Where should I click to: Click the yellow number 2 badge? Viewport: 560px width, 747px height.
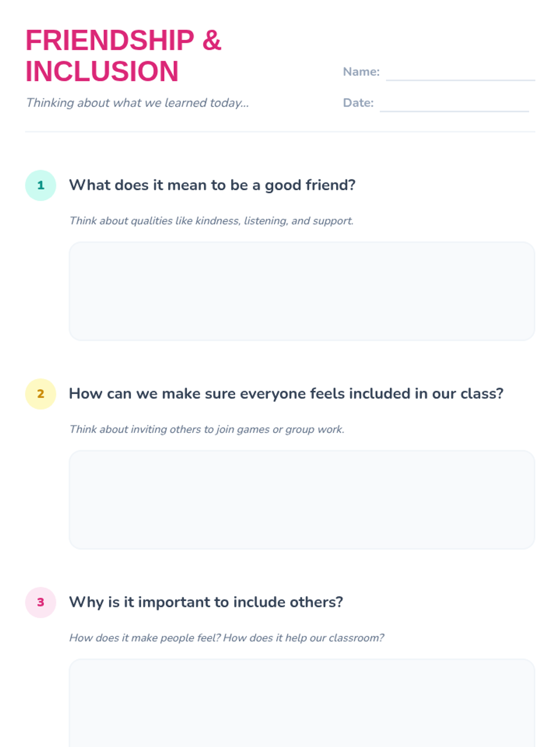click(41, 394)
